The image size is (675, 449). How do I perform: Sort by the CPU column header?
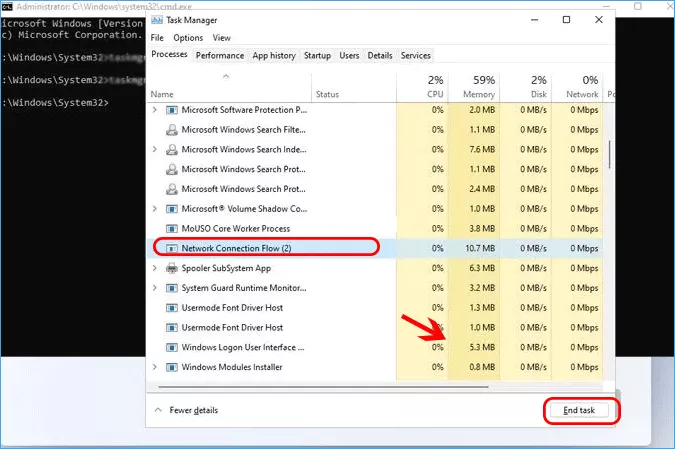(422, 87)
